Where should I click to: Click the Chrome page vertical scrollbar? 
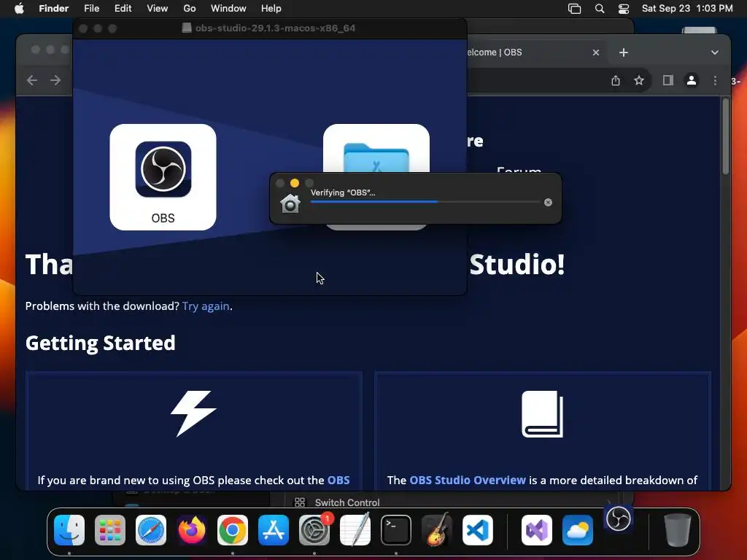click(x=726, y=138)
